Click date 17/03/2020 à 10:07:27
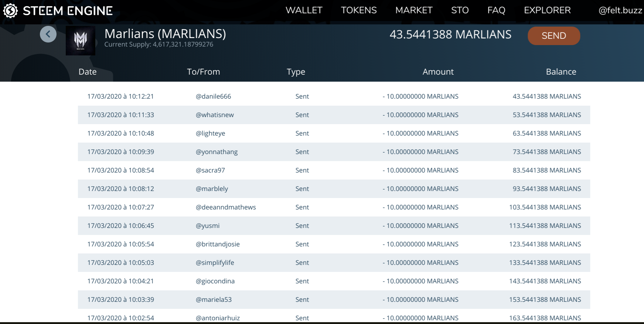Viewport: 644px width, 324px height. click(x=120, y=207)
